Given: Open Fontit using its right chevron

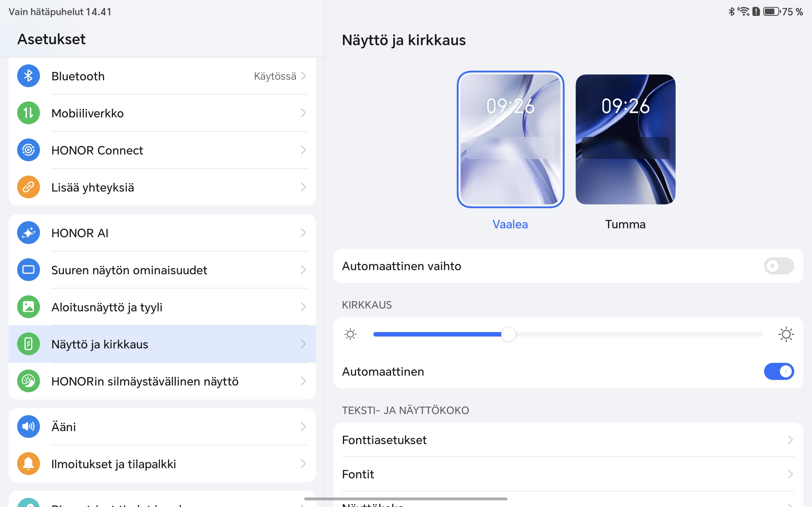Looking at the screenshot, I should [x=790, y=474].
